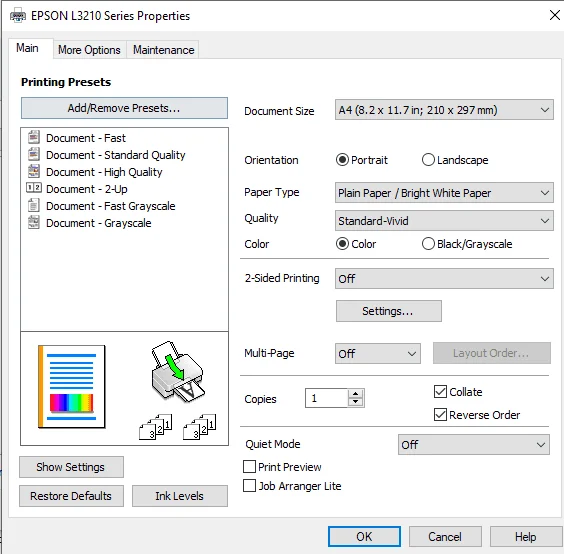Click the Show Settings button
Screen dimensions: 564x554
pos(71,467)
